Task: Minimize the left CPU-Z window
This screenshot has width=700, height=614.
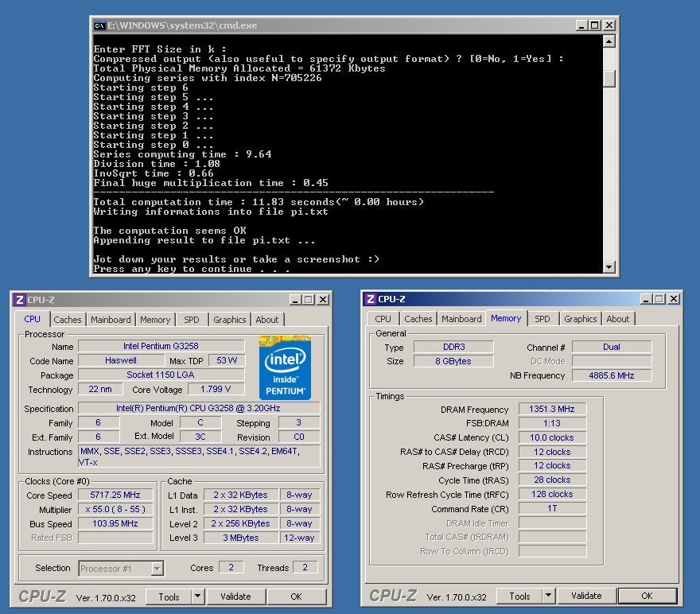Action: 294,300
